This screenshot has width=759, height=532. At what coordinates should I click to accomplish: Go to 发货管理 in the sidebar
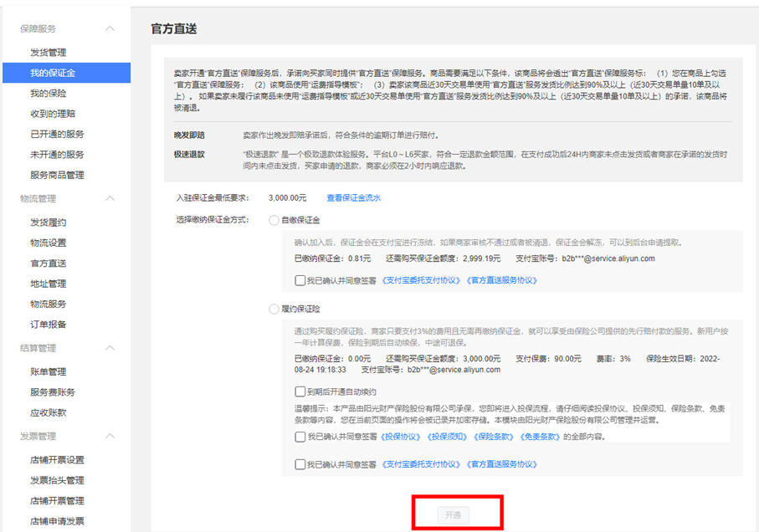(48, 53)
